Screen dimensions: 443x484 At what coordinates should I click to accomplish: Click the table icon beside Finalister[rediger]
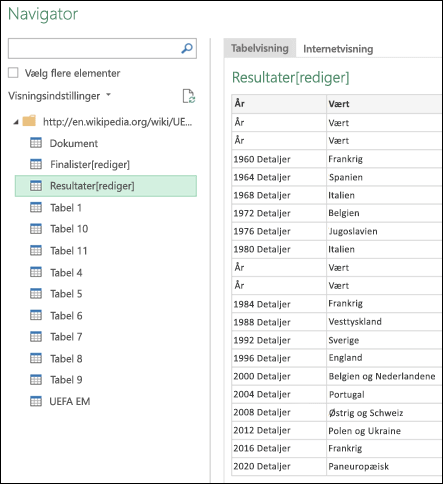point(36,164)
